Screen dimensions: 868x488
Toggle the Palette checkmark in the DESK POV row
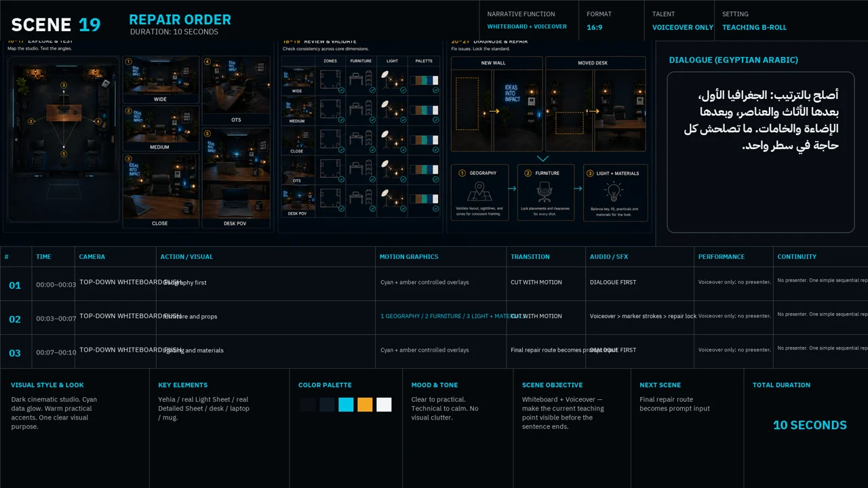tap(436, 209)
